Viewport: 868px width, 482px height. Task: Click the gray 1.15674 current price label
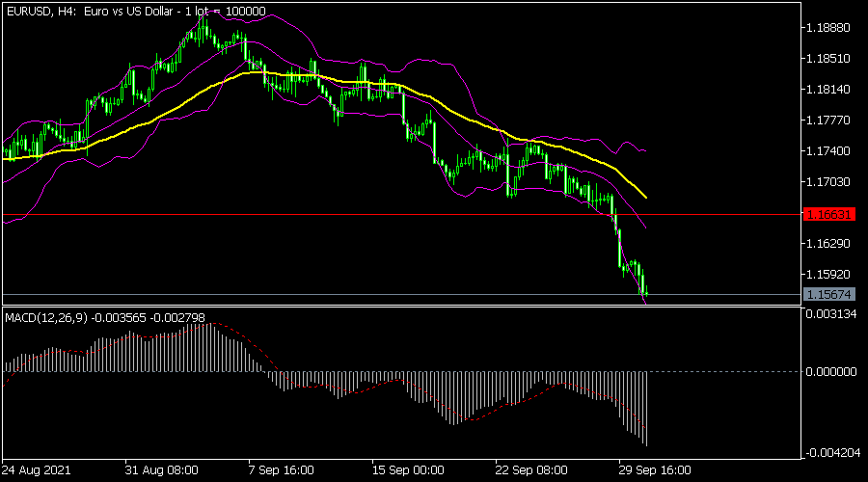tap(828, 294)
